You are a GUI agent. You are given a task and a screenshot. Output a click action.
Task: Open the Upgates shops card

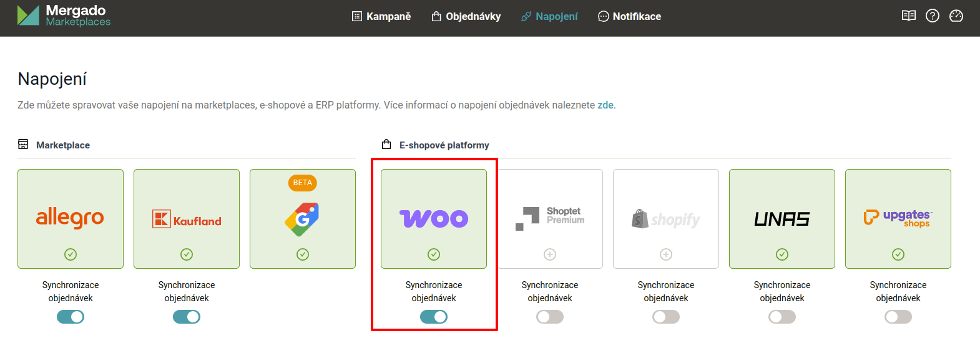coord(898,219)
